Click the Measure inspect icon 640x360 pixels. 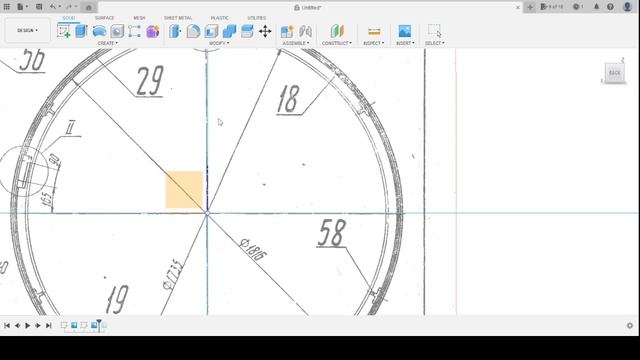pos(374,31)
